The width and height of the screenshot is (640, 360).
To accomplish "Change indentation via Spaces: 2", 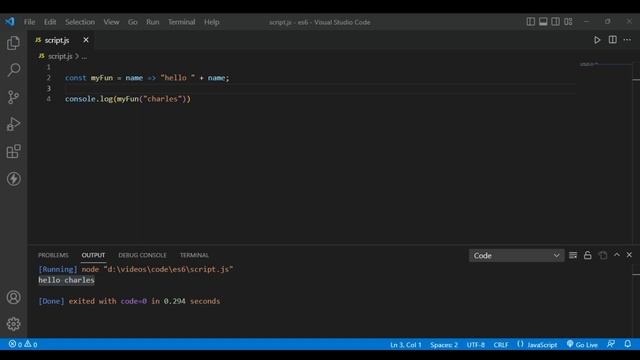I will (444, 345).
